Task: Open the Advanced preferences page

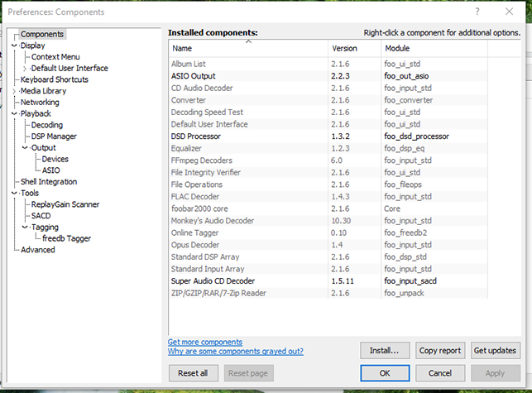Action: (38, 250)
